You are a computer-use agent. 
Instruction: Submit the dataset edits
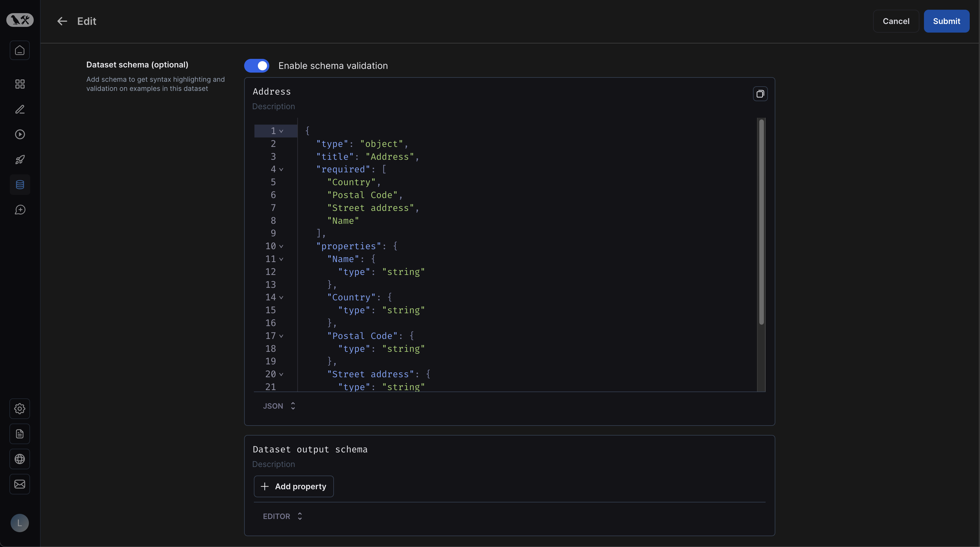(x=947, y=21)
